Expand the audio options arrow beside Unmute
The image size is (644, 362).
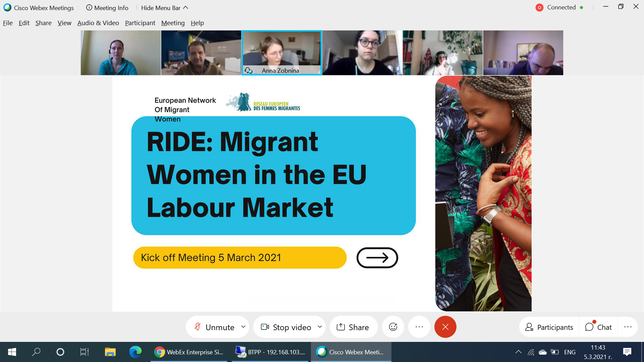click(x=243, y=327)
